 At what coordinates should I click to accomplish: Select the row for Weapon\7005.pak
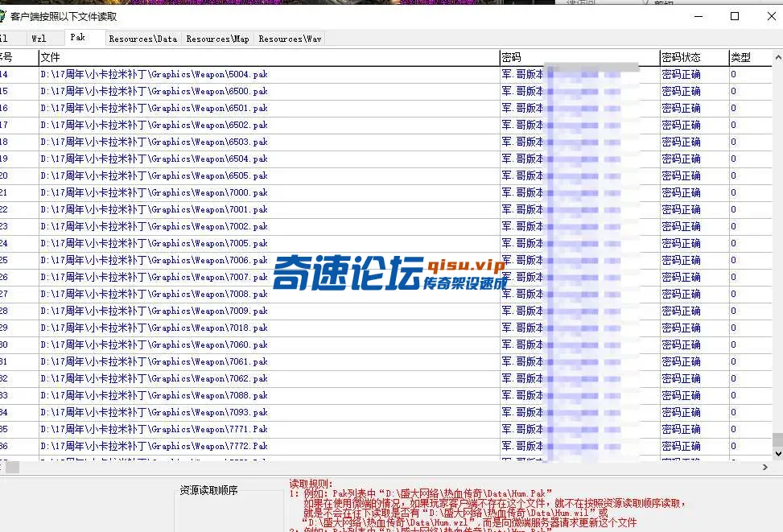click(x=386, y=244)
